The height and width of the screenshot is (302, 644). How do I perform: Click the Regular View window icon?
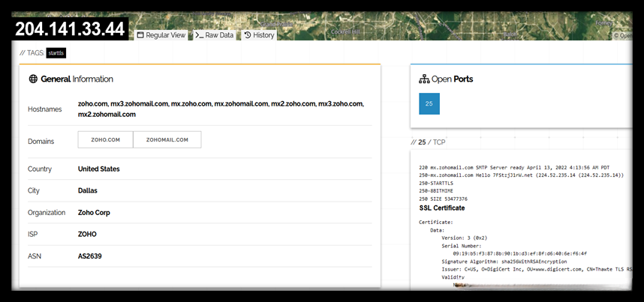click(x=140, y=35)
